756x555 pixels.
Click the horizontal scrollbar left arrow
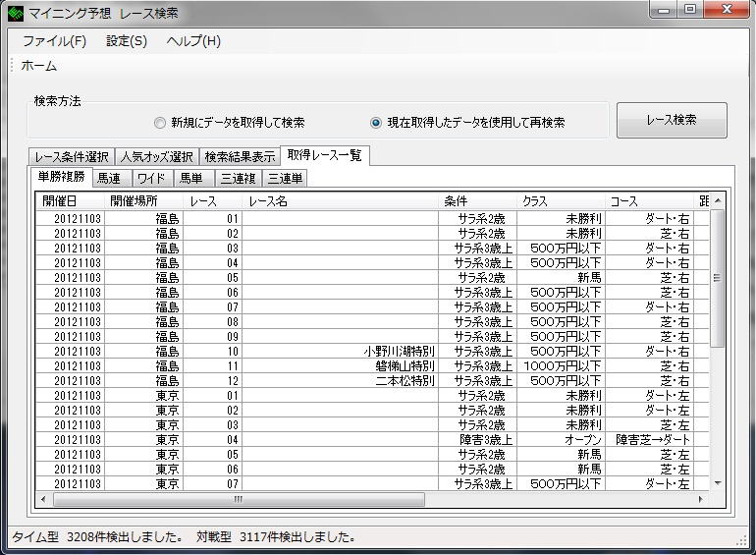coord(44,500)
